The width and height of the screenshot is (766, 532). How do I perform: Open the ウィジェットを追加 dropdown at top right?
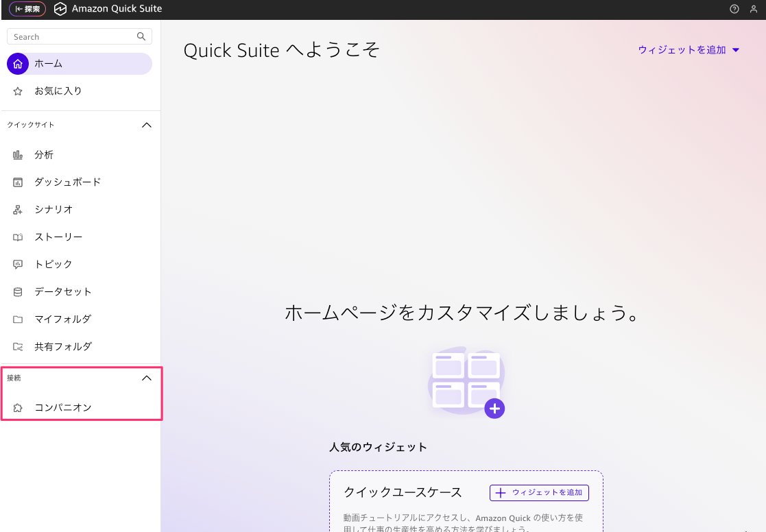coord(689,50)
